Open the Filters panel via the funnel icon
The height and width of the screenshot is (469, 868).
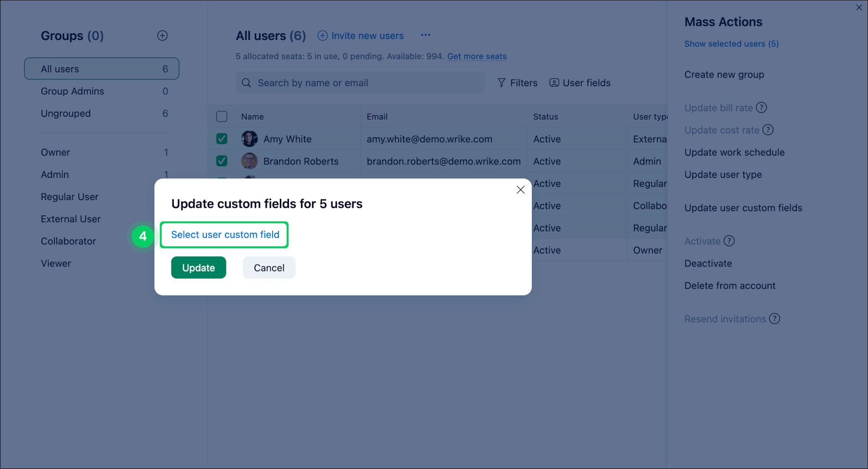[501, 82]
